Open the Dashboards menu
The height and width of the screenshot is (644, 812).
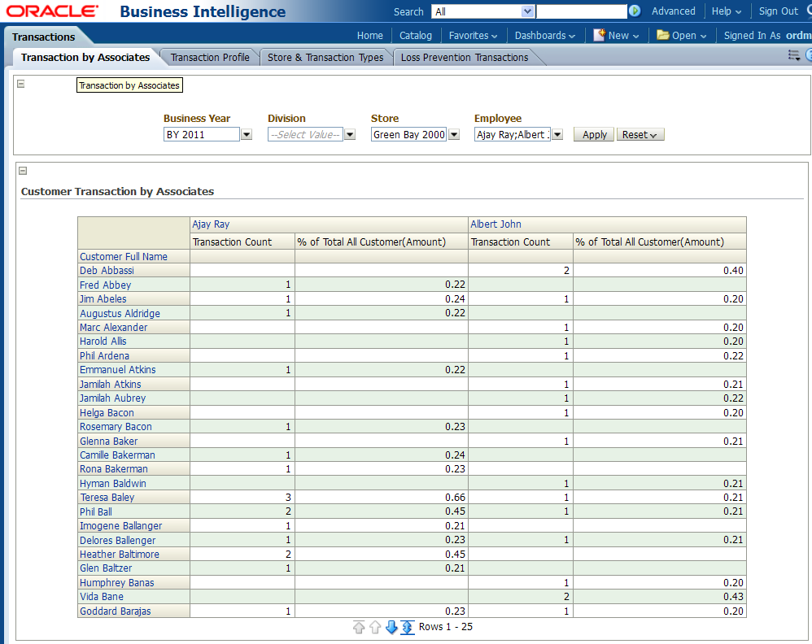[x=544, y=36]
